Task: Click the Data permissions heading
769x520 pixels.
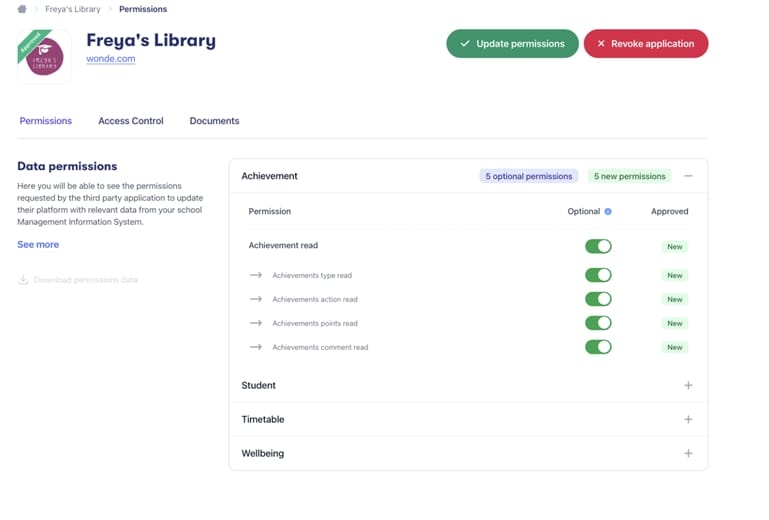Action: click(x=67, y=166)
